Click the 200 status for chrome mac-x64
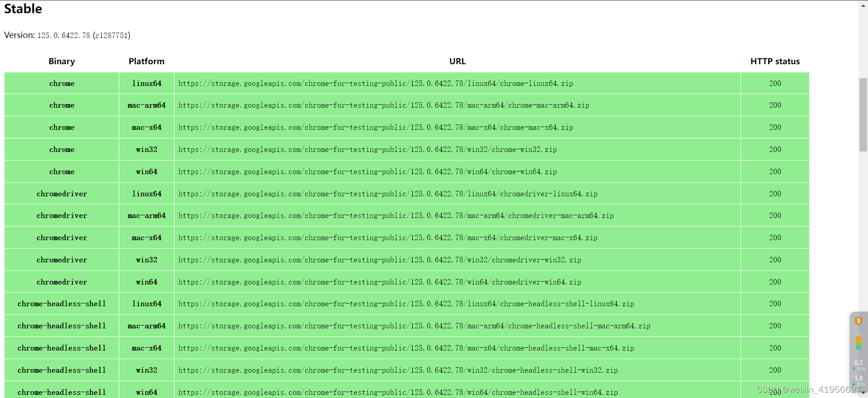This screenshot has width=868, height=398. 775,128
